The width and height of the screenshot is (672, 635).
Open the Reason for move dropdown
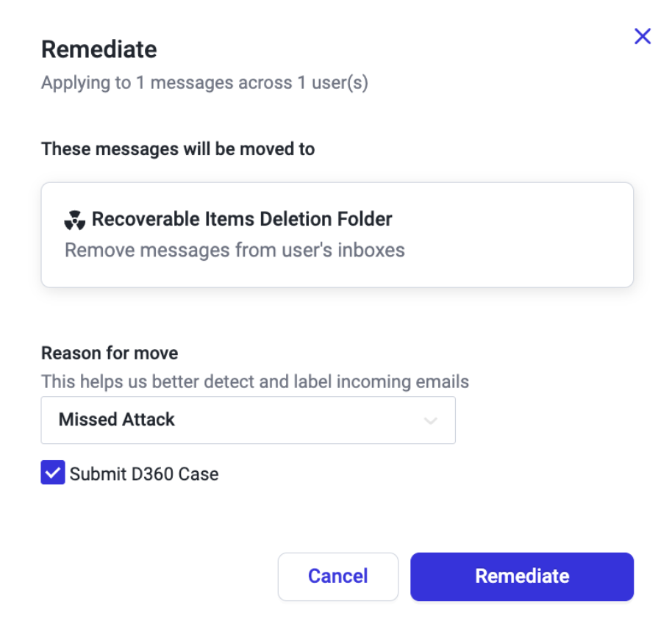click(x=248, y=420)
